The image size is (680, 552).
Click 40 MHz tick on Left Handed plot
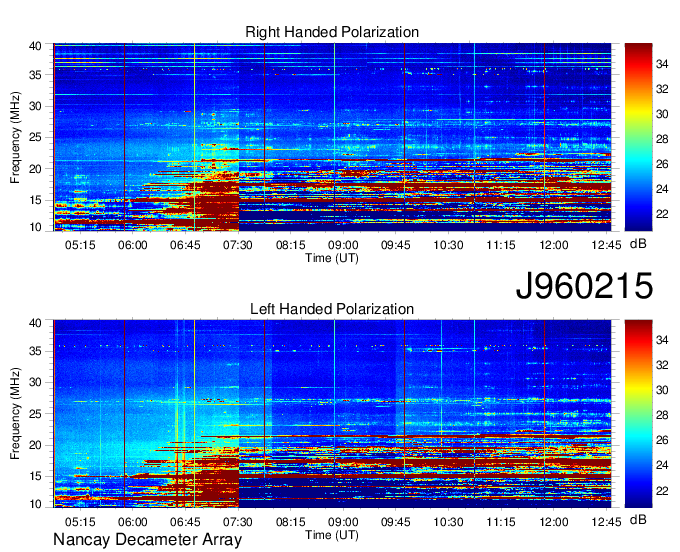tap(35, 323)
